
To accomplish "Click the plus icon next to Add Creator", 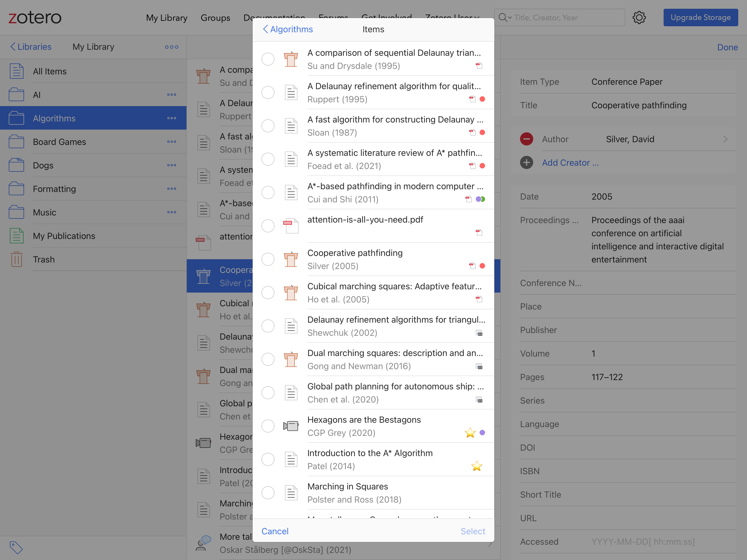I will pos(526,163).
